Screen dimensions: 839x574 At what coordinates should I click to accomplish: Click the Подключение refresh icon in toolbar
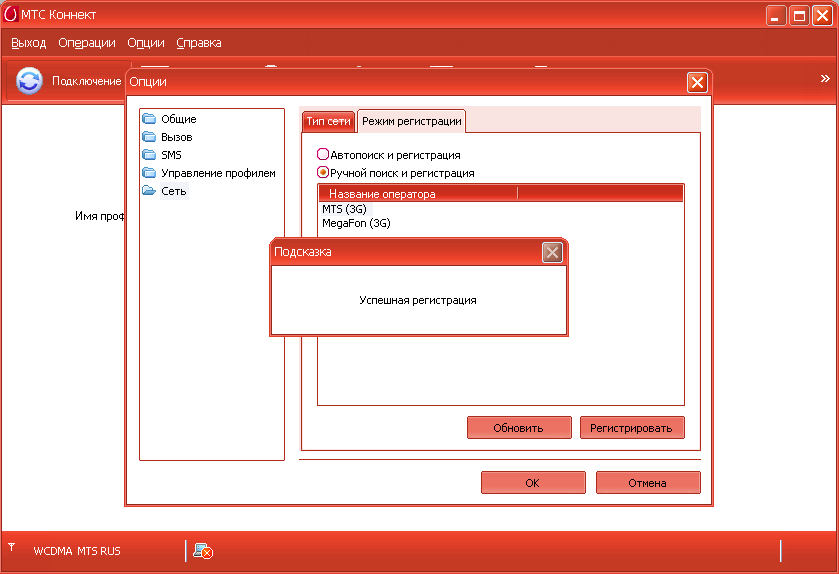(x=29, y=81)
